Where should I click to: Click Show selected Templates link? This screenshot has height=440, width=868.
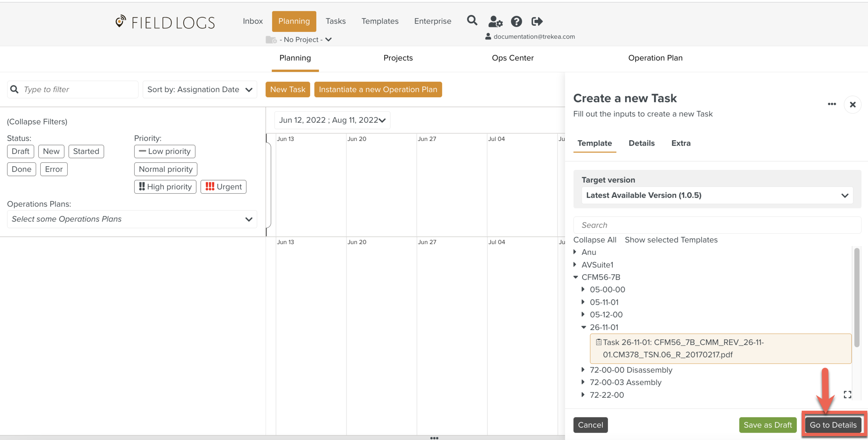point(671,240)
